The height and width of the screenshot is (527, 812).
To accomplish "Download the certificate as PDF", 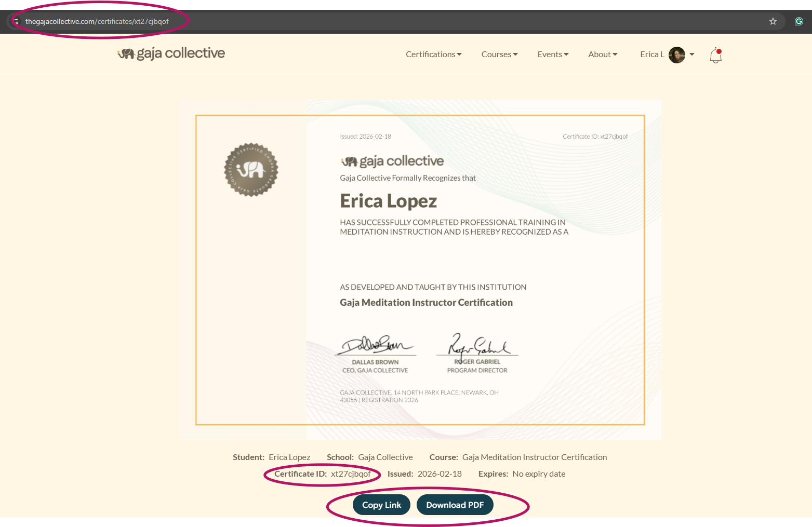I will point(455,505).
